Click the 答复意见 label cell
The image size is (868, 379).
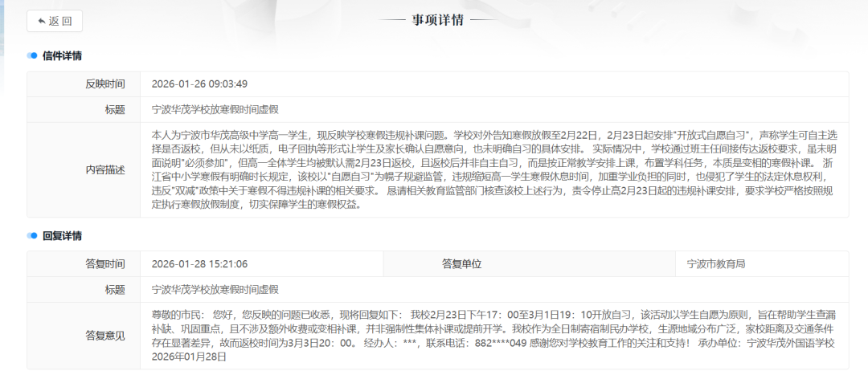(x=105, y=335)
